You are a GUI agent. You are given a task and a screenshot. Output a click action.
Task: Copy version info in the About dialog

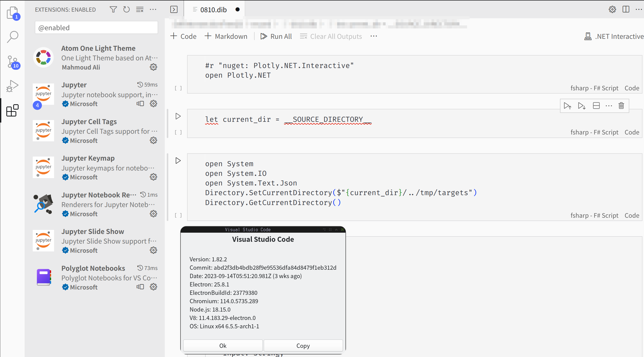[x=303, y=345]
